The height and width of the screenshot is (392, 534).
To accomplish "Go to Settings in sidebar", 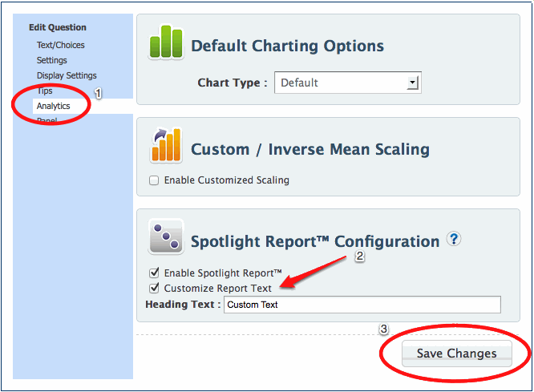I will (x=52, y=60).
